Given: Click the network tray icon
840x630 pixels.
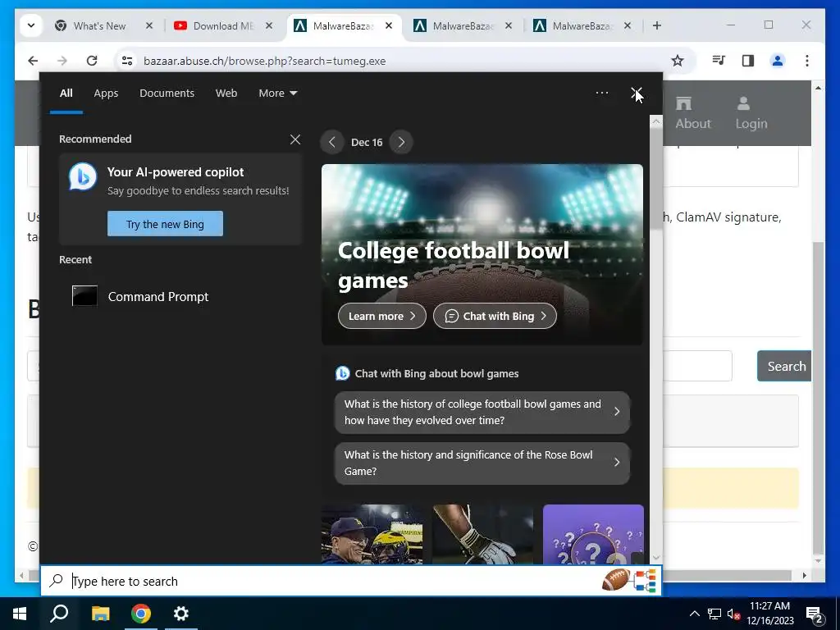Looking at the screenshot, I should (x=714, y=614).
